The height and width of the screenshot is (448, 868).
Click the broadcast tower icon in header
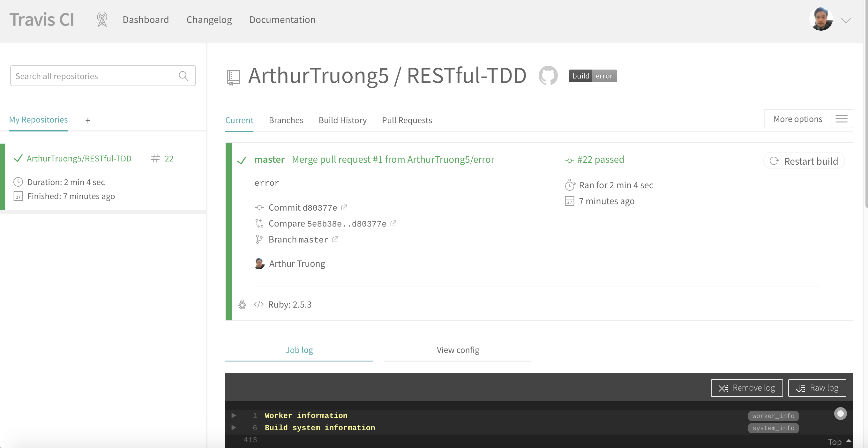102,19
